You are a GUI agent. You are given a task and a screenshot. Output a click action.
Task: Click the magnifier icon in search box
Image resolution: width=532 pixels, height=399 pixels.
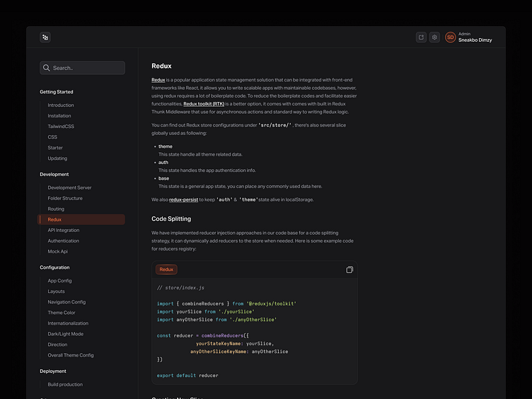pos(47,68)
